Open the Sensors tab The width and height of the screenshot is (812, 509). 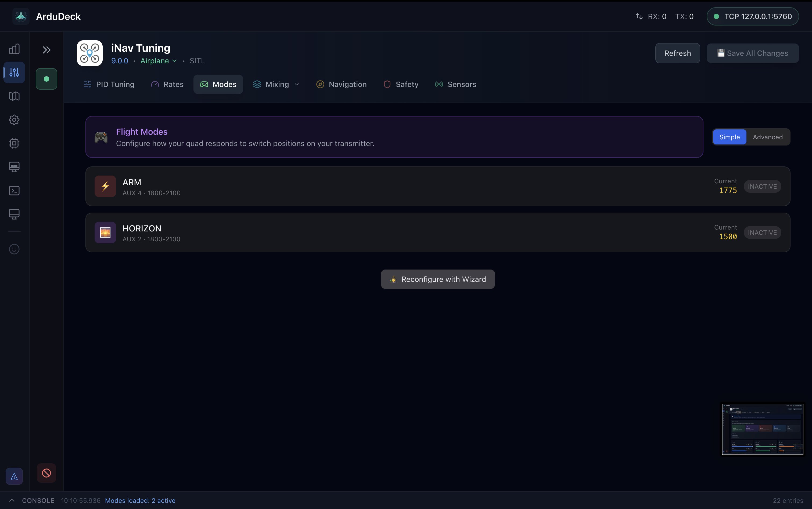coord(455,85)
